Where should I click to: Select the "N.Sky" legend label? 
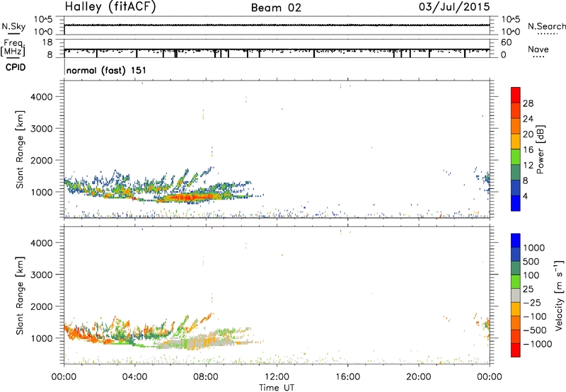tap(13, 26)
